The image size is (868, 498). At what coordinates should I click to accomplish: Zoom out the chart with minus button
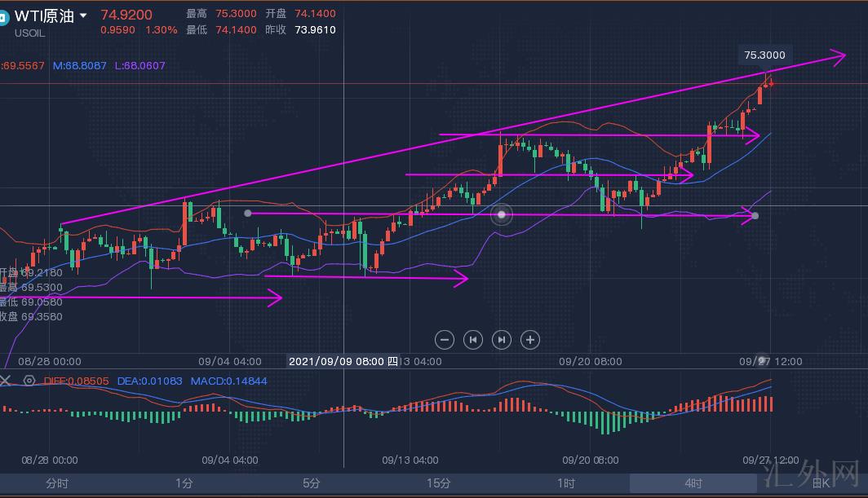[x=445, y=340]
